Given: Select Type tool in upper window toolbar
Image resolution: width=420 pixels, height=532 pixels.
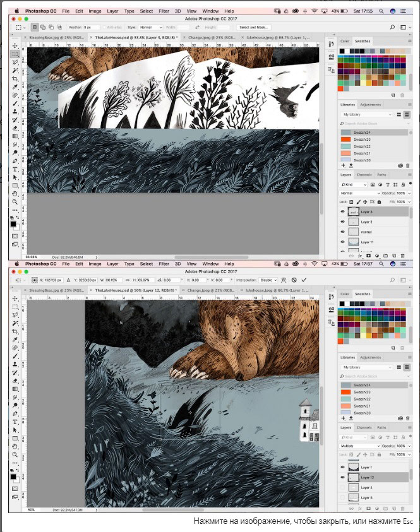Looking at the screenshot, I should (x=15, y=169).
